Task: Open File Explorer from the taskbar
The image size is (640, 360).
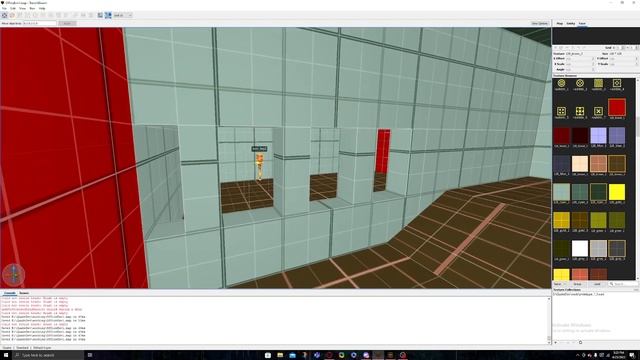Action: (280, 355)
